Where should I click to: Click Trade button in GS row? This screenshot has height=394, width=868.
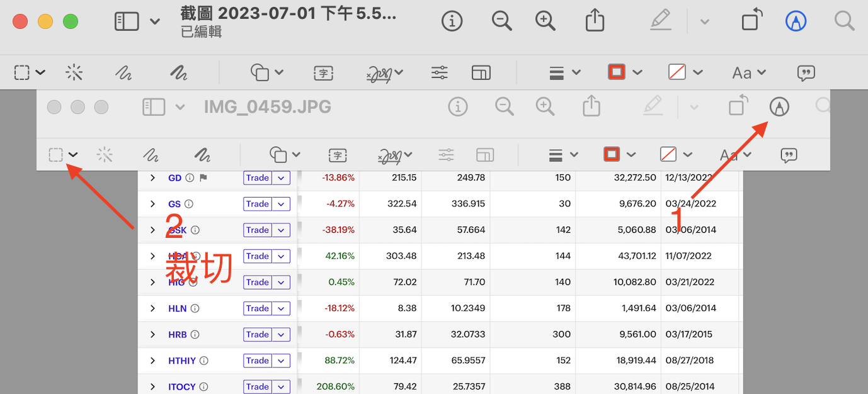(x=258, y=204)
